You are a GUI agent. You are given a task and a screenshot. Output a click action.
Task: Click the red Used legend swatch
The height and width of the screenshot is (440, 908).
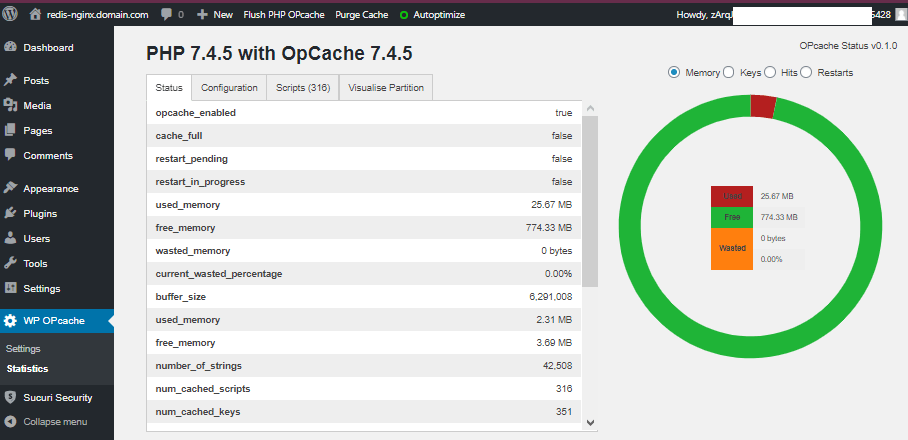pyautogui.click(x=732, y=196)
